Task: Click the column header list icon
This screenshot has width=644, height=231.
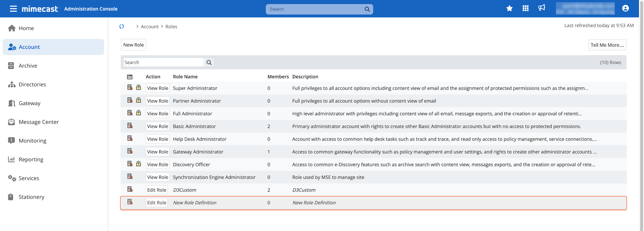Action: click(x=130, y=77)
